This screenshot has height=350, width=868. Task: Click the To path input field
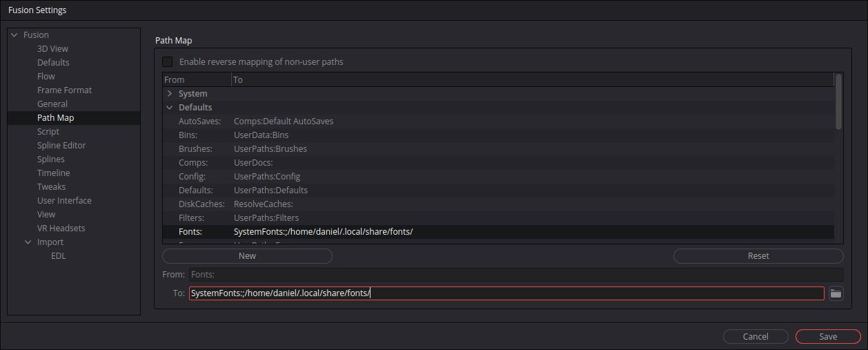click(x=506, y=293)
